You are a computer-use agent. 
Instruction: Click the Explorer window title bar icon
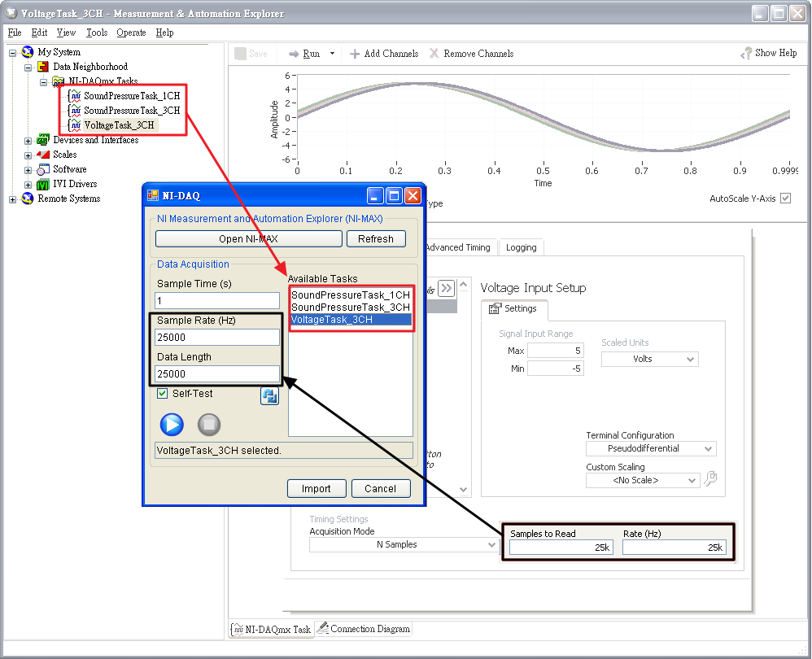pos(11,14)
